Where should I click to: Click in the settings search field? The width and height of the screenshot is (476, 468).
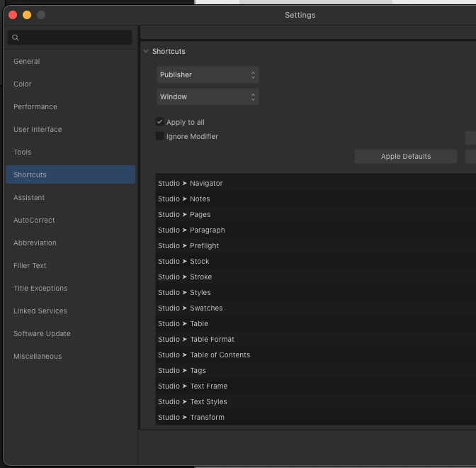point(74,38)
